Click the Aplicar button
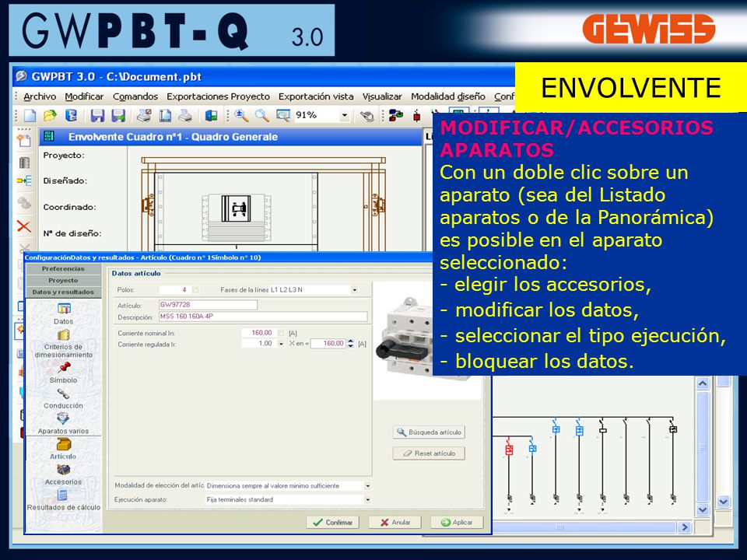The image size is (747, 560). [457, 523]
